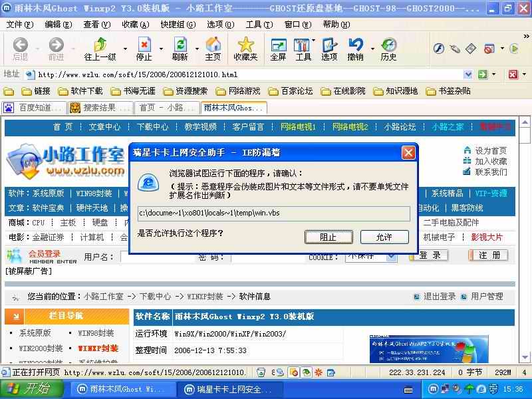Click the Back (后退) toolbar icon
This screenshot has width=532, height=399.
(x=21, y=49)
